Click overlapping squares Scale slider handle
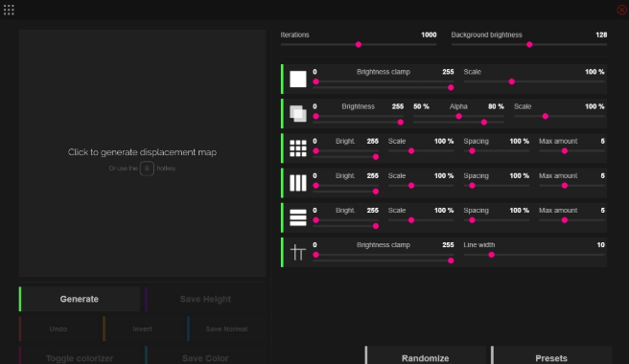Viewport: 629px width, 364px height. [546, 116]
